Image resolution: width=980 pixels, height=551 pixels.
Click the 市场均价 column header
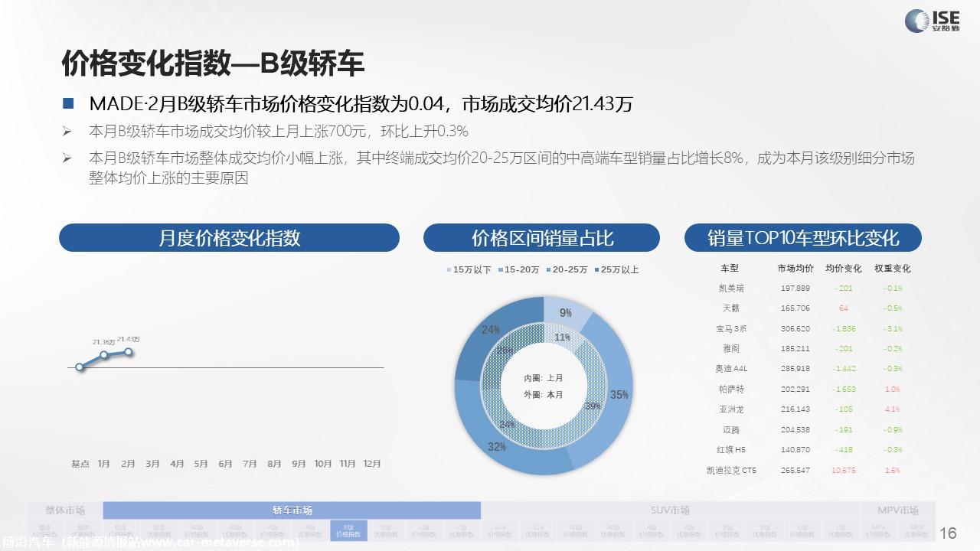click(x=795, y=269)
